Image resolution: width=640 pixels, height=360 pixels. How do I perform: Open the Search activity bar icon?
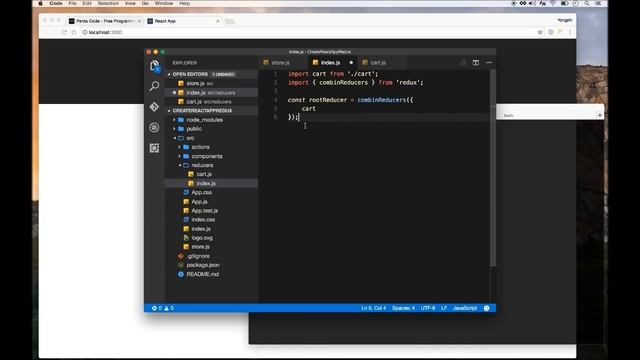click(x=154, y=86)
